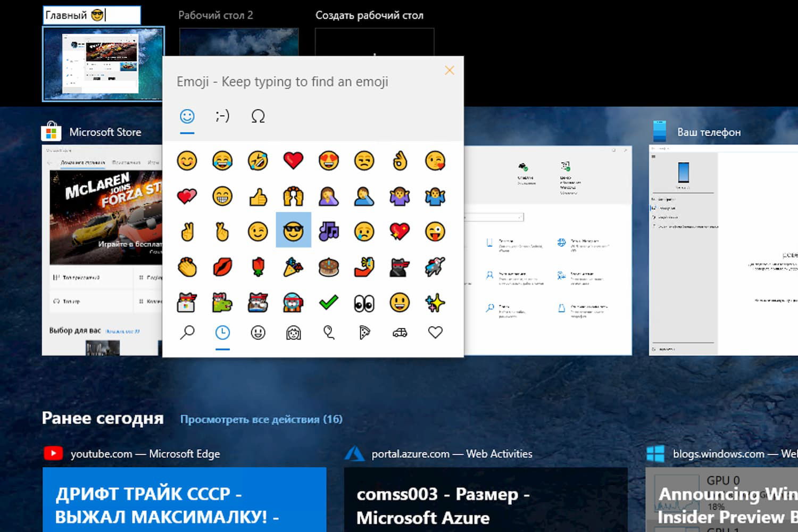Image resolution: width=798 pixels, height=532 pixels.
Task: Open the people emoji category
Action: coord(293,332)
